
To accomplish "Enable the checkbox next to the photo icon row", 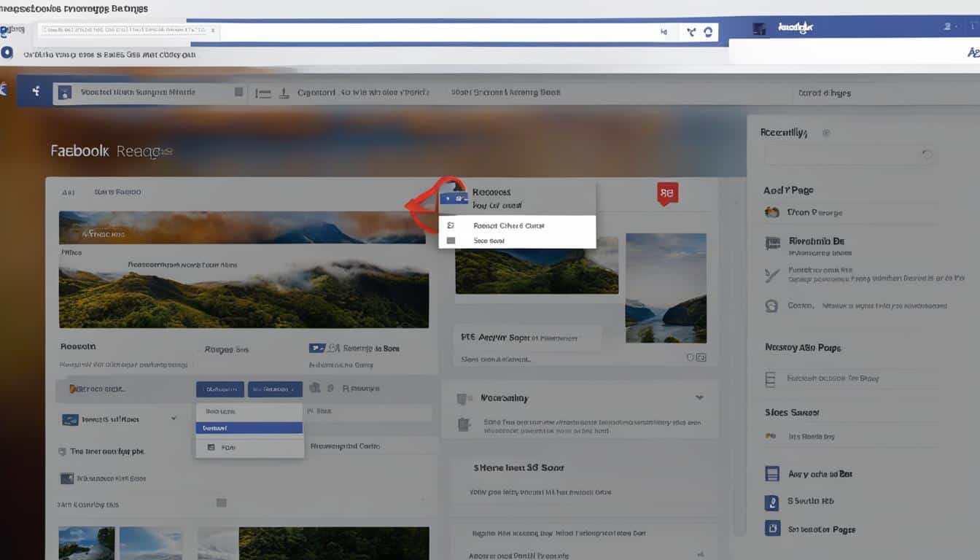I will tap(316, 388).
